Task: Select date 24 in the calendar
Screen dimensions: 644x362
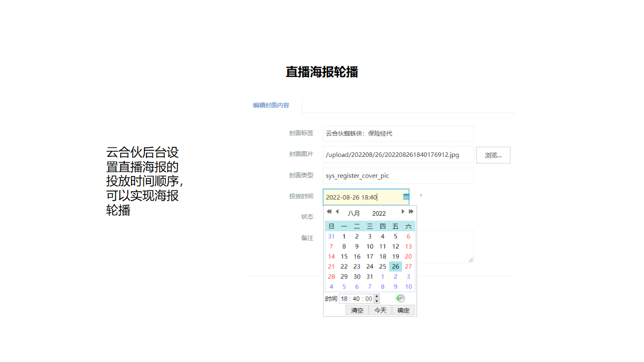Action: (x=370, y=266)
